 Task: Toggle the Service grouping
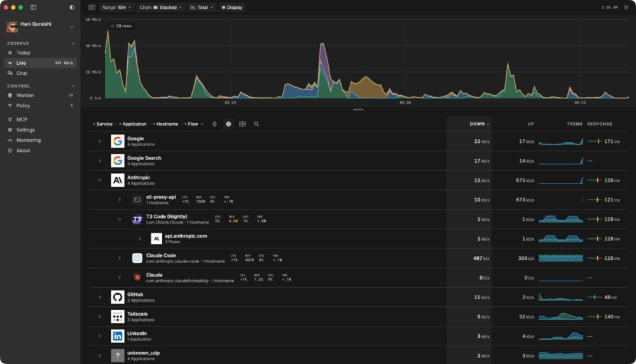[102, 124]
